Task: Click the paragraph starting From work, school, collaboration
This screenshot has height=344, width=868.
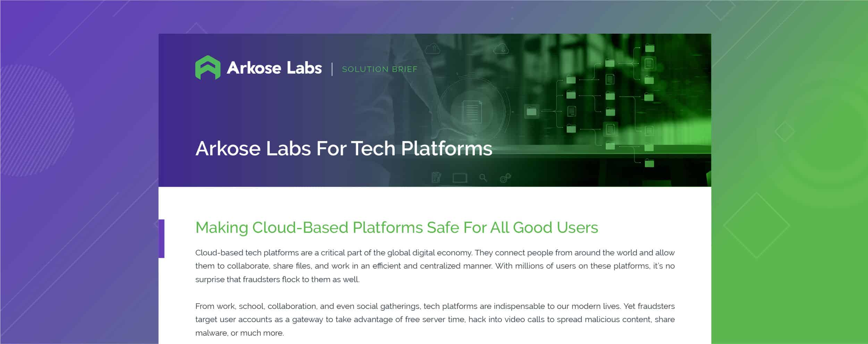Action: (x=435, y=319)
